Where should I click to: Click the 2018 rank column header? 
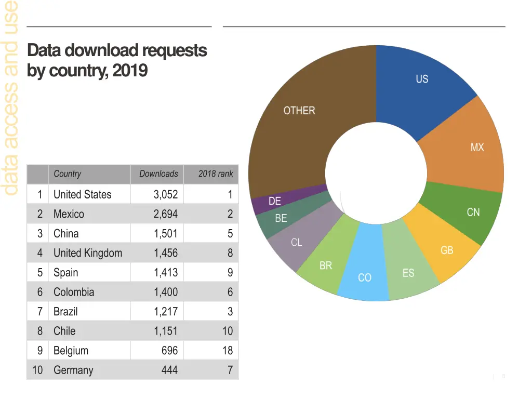coord(216,174)
